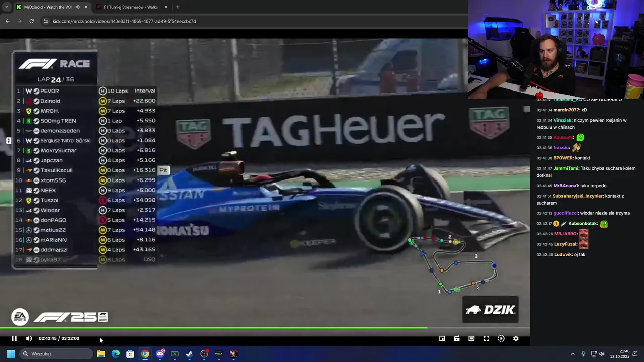Click the streamer webcam overlay
The width and height of the screenshot is (644, 362).
556,49
